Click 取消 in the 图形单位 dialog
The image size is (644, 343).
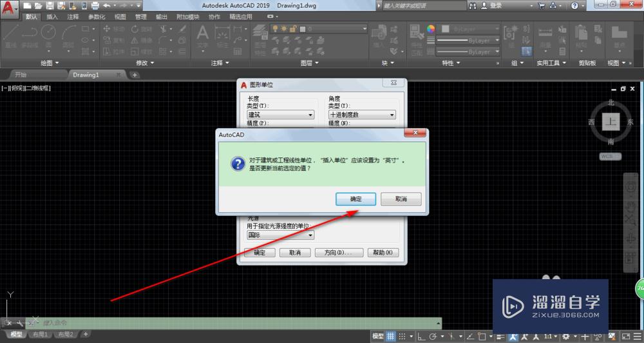[295, 253]
